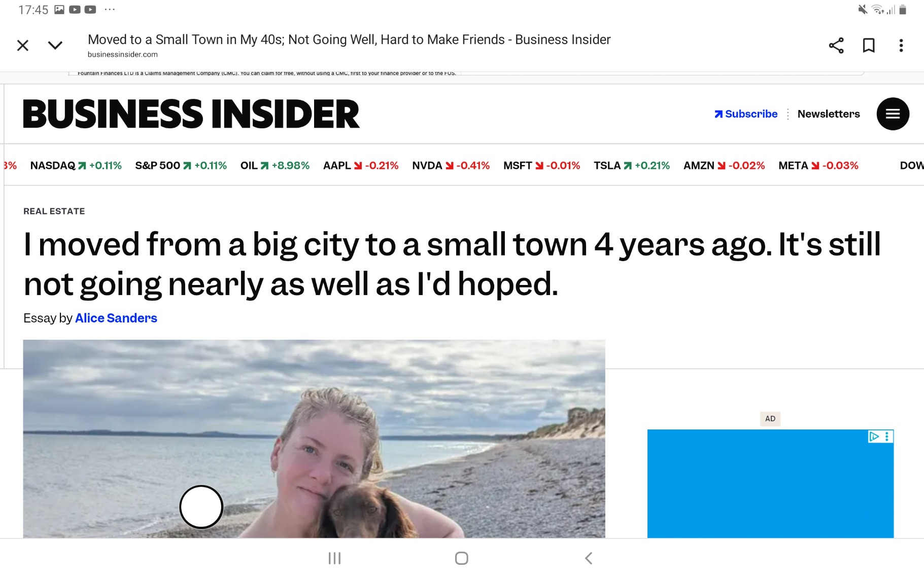
Task: Open the Business Insider hamburger menu
Action: click(x=893, y=114)
